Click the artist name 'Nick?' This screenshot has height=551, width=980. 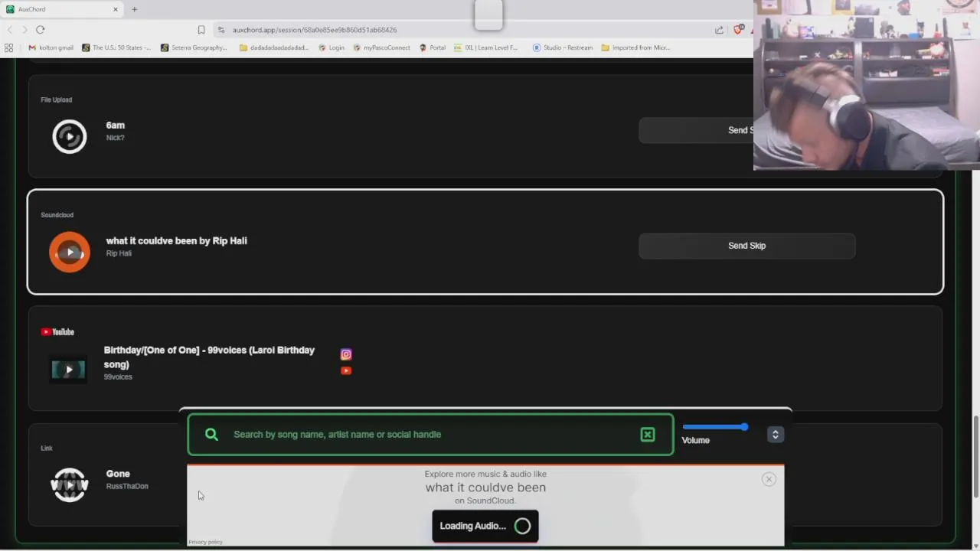tap(115, 138)
